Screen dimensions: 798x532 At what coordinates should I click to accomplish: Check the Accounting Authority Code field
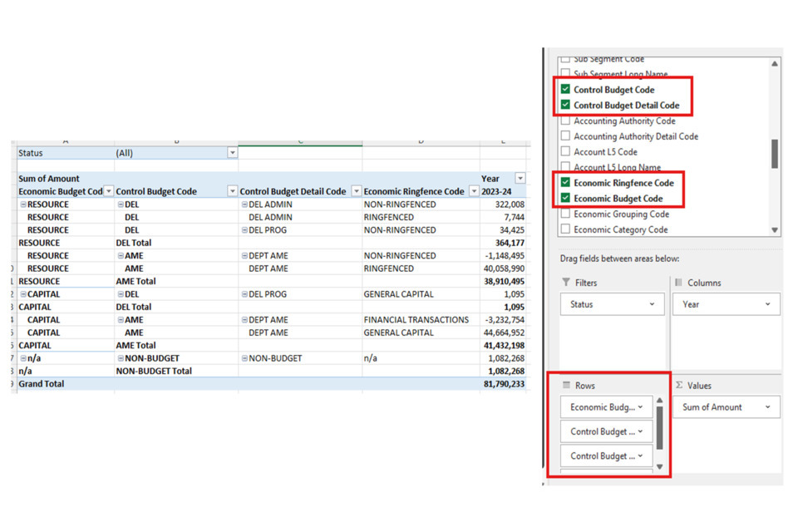click(565, 121)
